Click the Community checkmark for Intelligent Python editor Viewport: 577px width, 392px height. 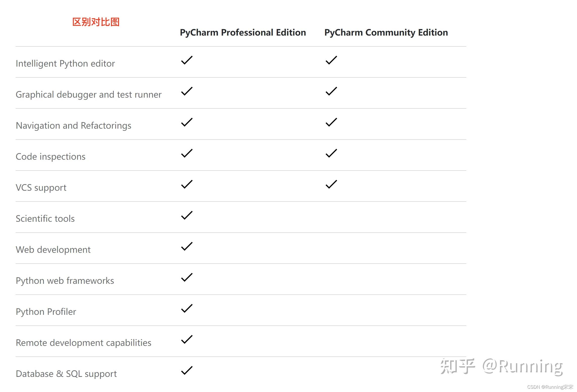pos(331,60)
